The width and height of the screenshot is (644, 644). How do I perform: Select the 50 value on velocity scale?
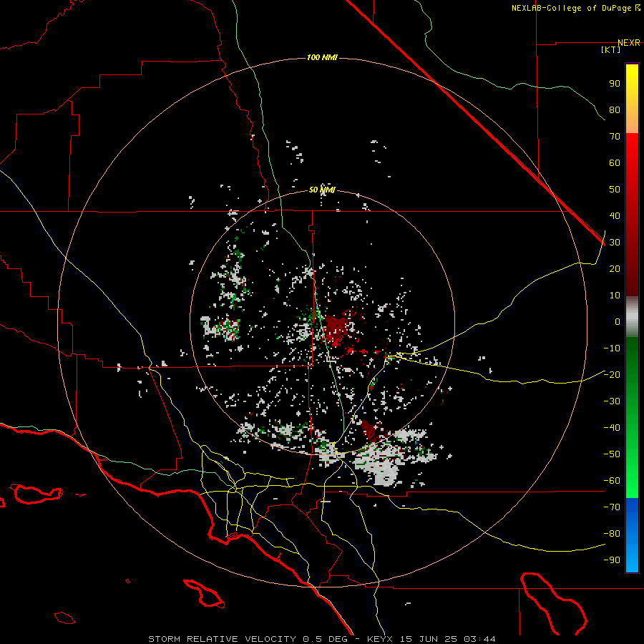[x=615, y=190]
